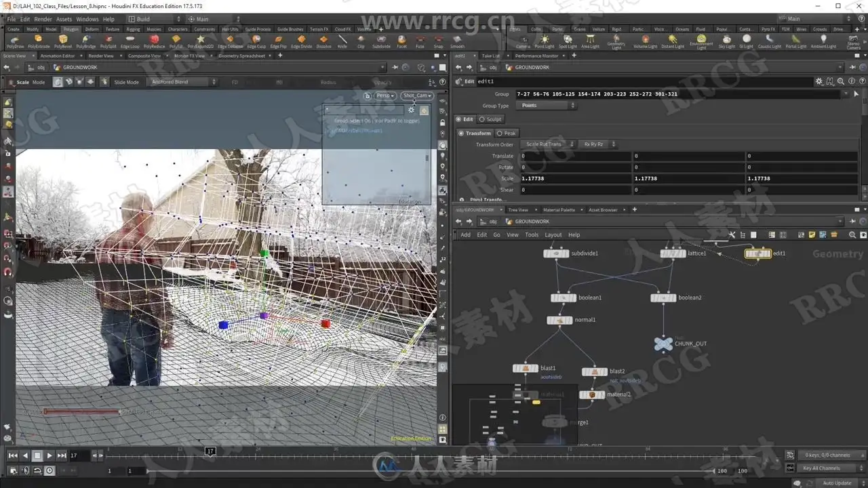Enable the Edit radio button

(465, 119)
